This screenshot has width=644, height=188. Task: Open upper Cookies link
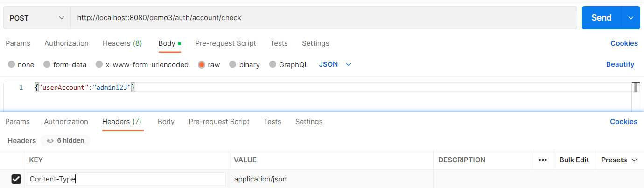(x=624, y=43)
